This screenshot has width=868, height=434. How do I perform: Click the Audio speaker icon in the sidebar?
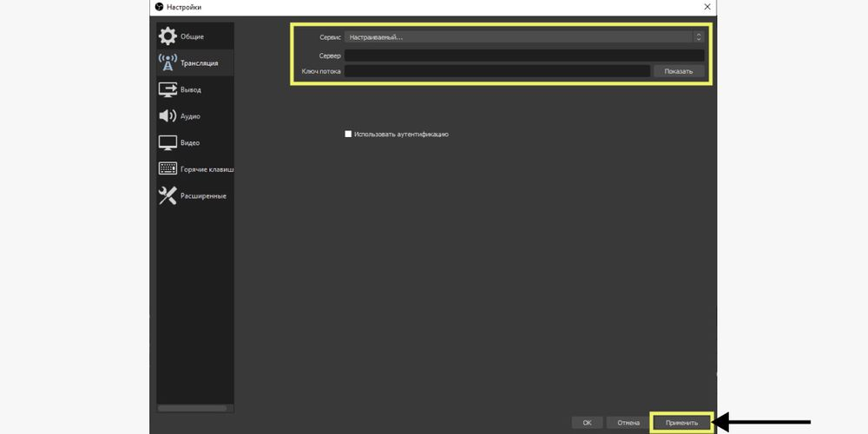(x=168, y=115)
